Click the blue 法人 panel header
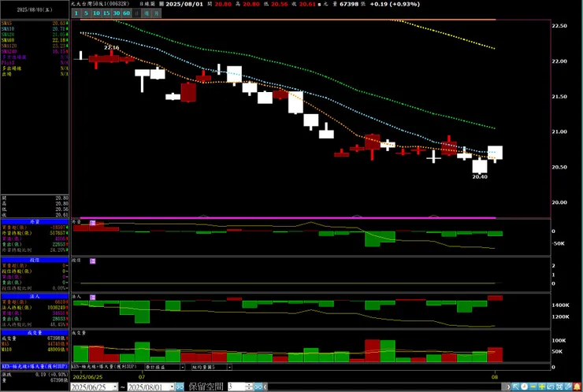 click(35, 296)
